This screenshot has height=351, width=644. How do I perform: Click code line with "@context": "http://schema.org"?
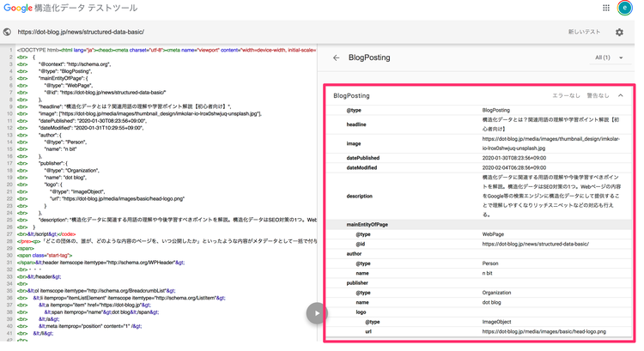pyautogui.click(x=75, y=64)
